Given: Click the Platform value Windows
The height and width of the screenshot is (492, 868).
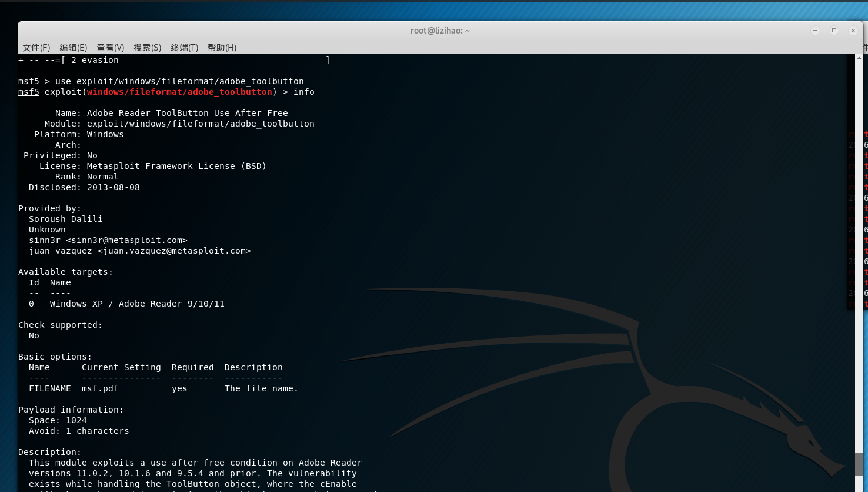Looking at the screenshot, I should (x=105, y=134).
